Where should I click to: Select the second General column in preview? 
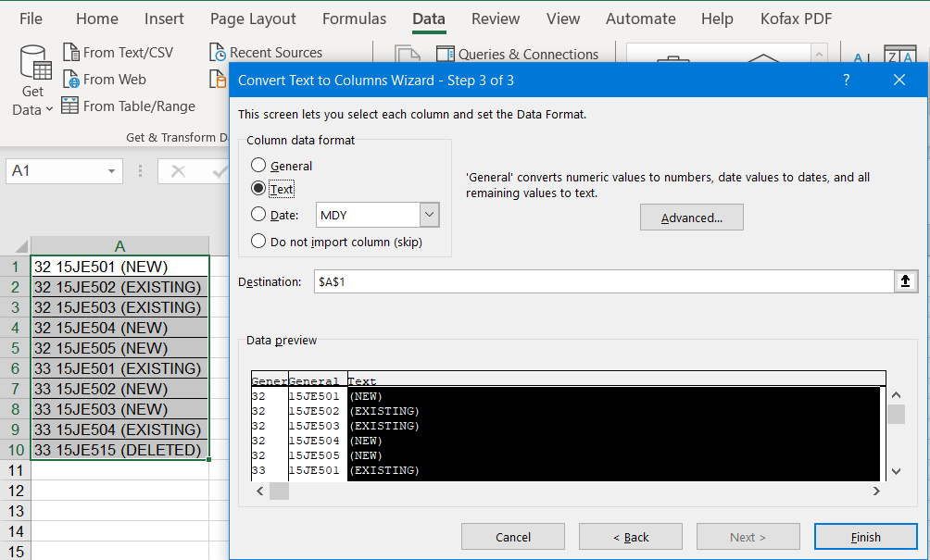[318, 380]
